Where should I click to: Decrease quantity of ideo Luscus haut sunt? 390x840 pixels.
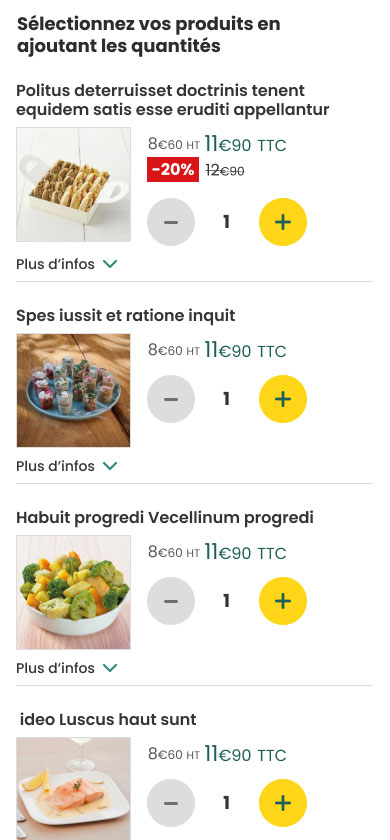(171, 803)
